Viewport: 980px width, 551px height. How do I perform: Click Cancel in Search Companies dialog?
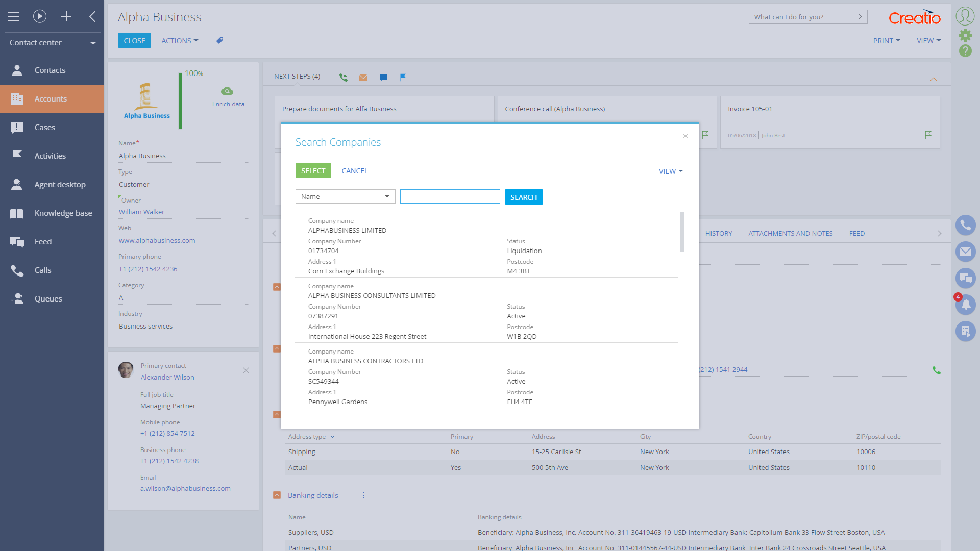(355, 171)
